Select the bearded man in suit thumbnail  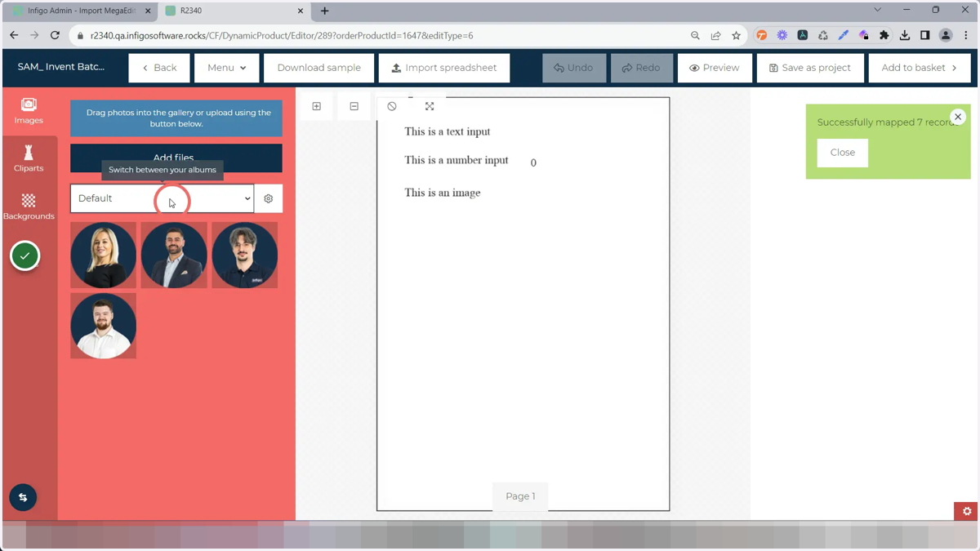[174, 255]
